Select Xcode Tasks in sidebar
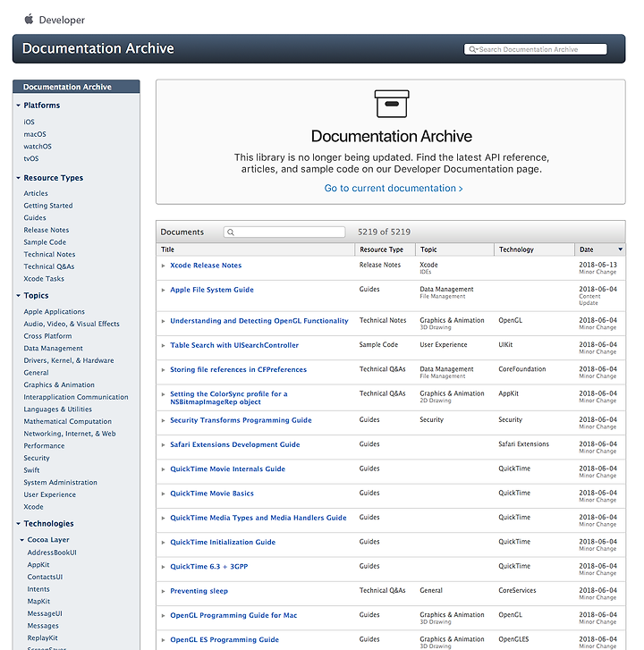The height and width of the screenshot is (650, 644). click(44, 279)
